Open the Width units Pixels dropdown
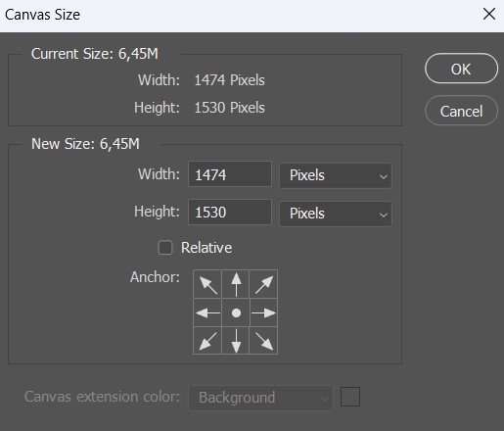The image size is (504, 431). (336, 175)
